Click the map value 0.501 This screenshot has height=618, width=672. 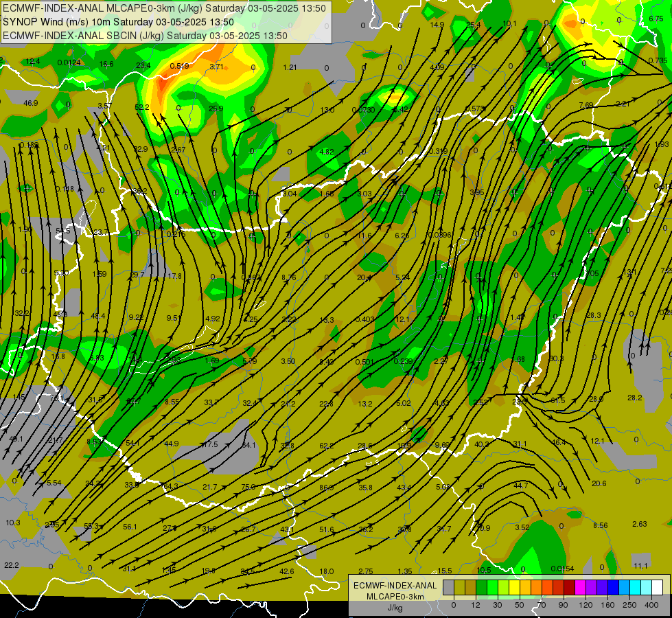coord(364,362)
